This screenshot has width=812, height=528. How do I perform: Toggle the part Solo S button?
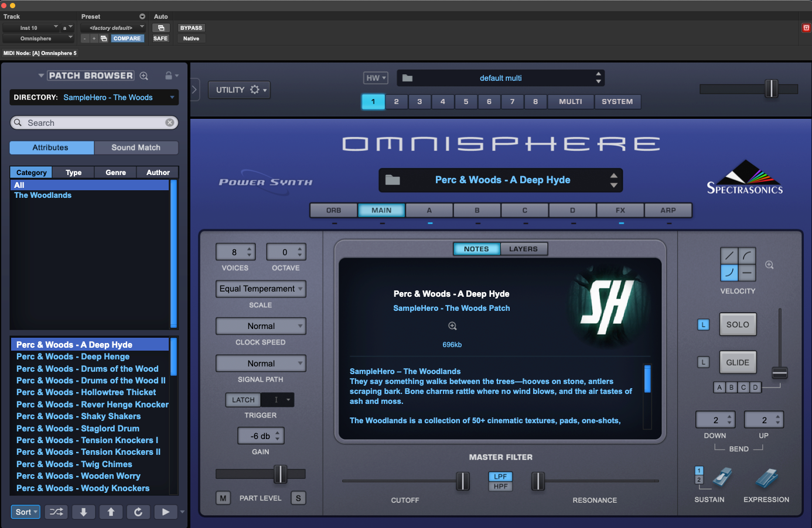point(298,498)
